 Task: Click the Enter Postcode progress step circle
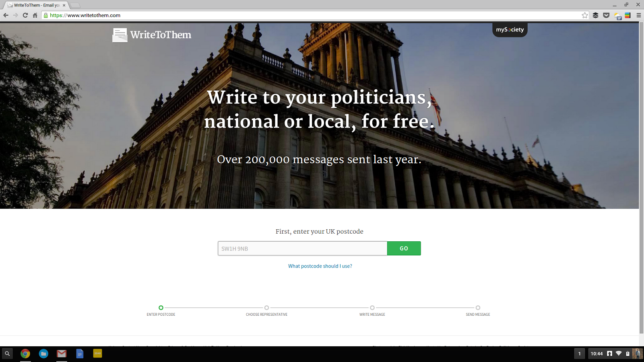pyautogui.click(x=161, y=306)
